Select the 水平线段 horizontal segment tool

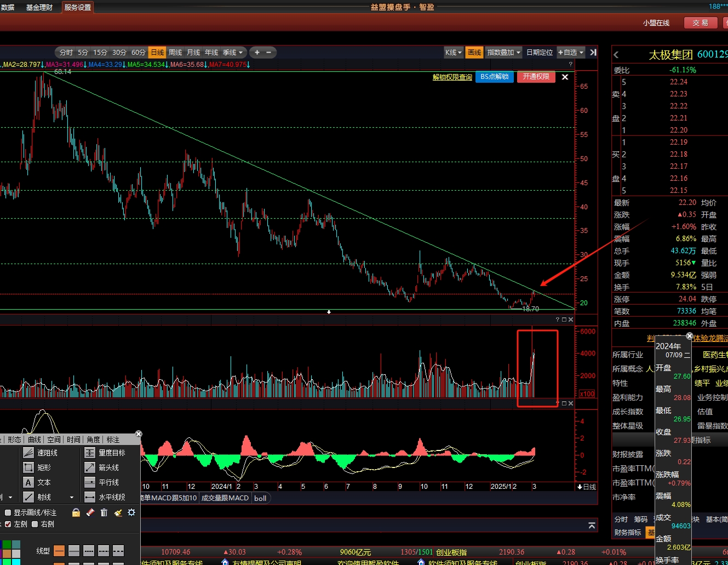click(105, 497)
